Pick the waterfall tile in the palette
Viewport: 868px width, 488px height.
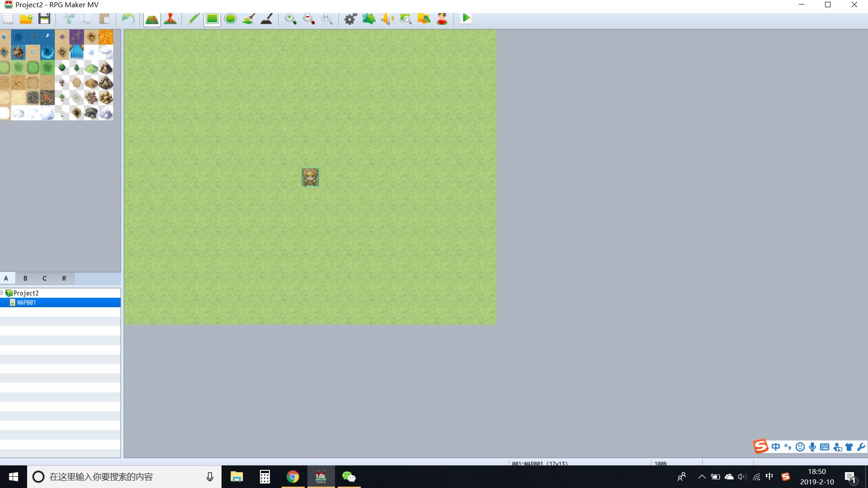coord(76,53)
